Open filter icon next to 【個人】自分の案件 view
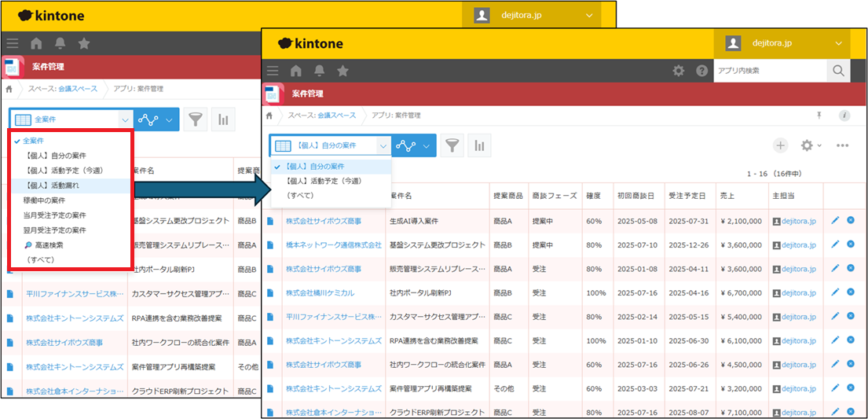The height and width of the screenshot is (419, 868). click(451, 145)
